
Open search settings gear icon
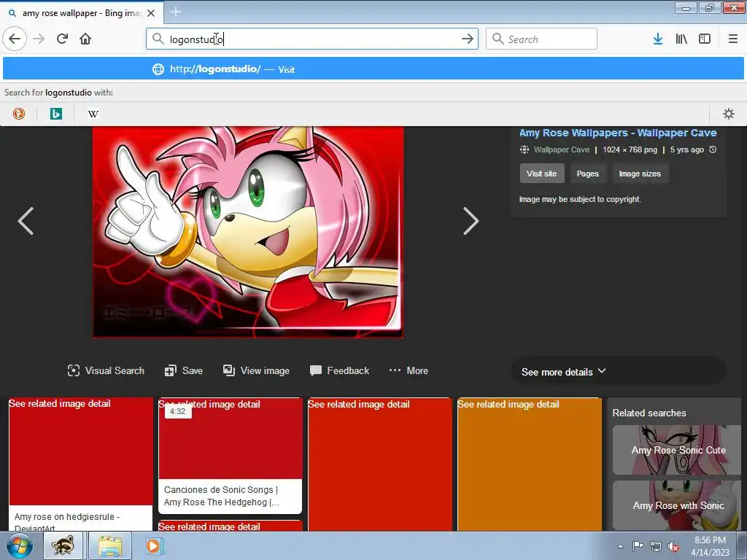(x=729, y=114)
